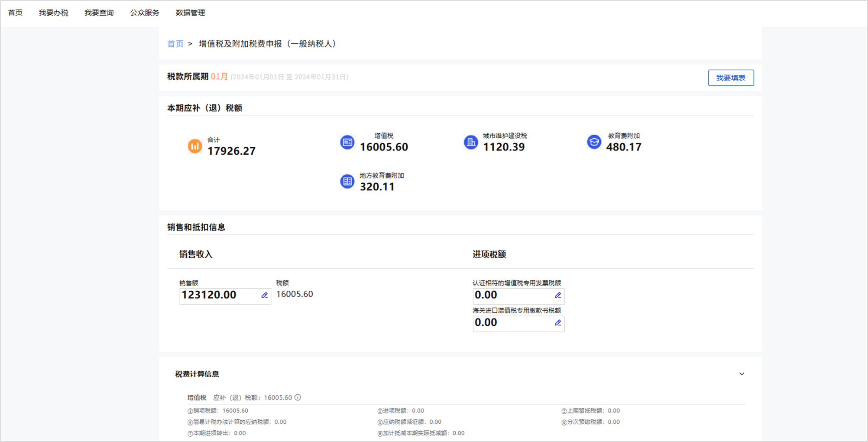Viewport: 868px width, 442px height.
Task: Click the orange total (合计) chart icon
Action: pyautogui.click(x=194, y=146)
